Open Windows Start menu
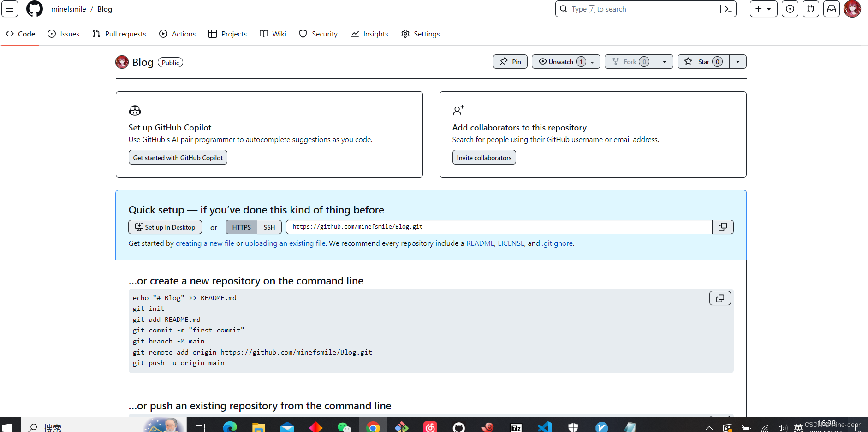The width and height of the screenshot is (868, 432). point(7,427)
